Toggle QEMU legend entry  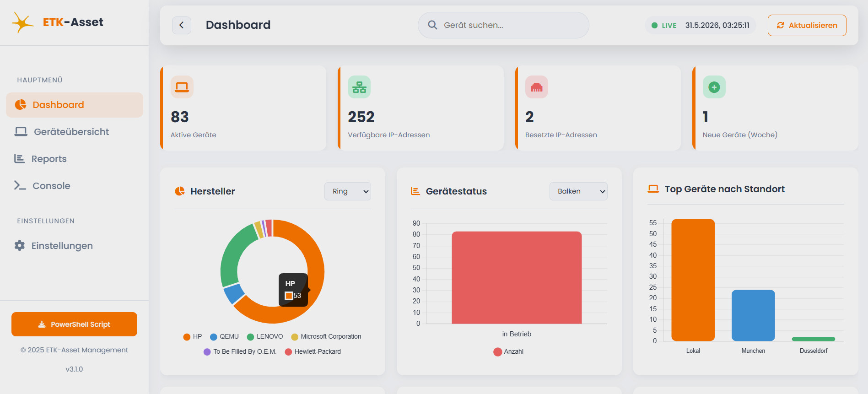(x=224, y=337)
